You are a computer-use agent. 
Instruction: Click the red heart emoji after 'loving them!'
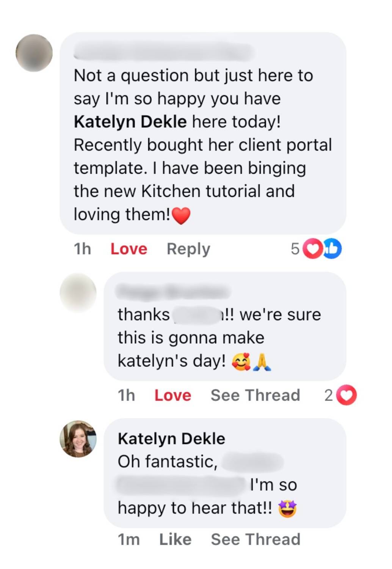pyautogui.click(x=181, y=215)
